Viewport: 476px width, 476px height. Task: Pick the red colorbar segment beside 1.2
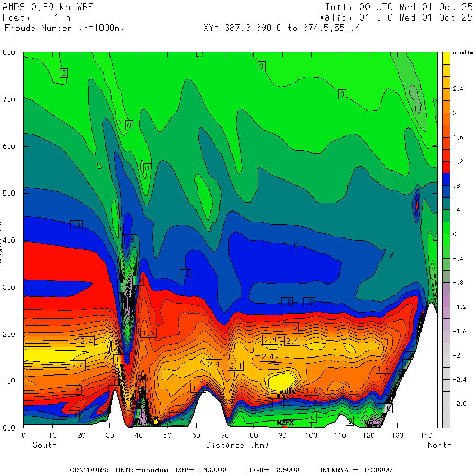446,167
